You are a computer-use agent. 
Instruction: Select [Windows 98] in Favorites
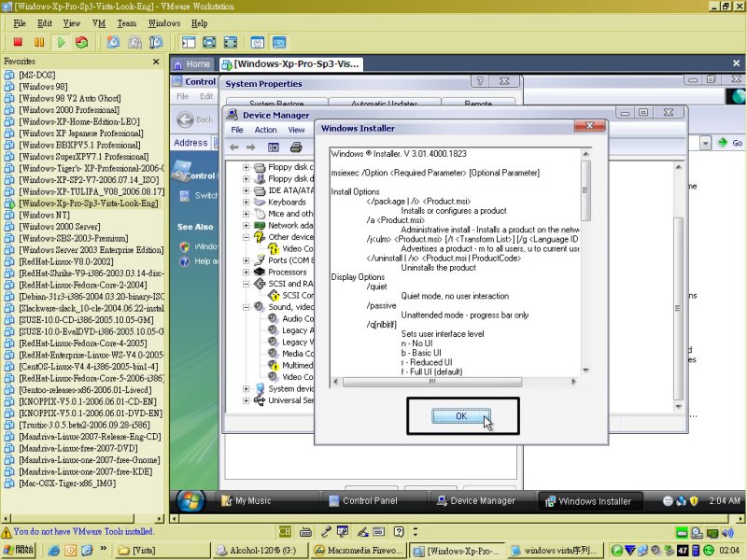tap(43, 87)
